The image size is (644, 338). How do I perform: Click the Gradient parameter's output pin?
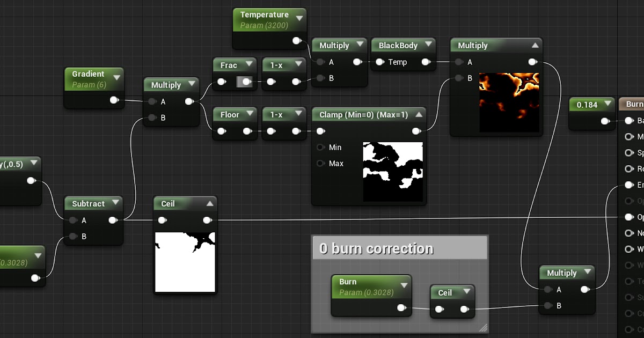pos(112,99)
